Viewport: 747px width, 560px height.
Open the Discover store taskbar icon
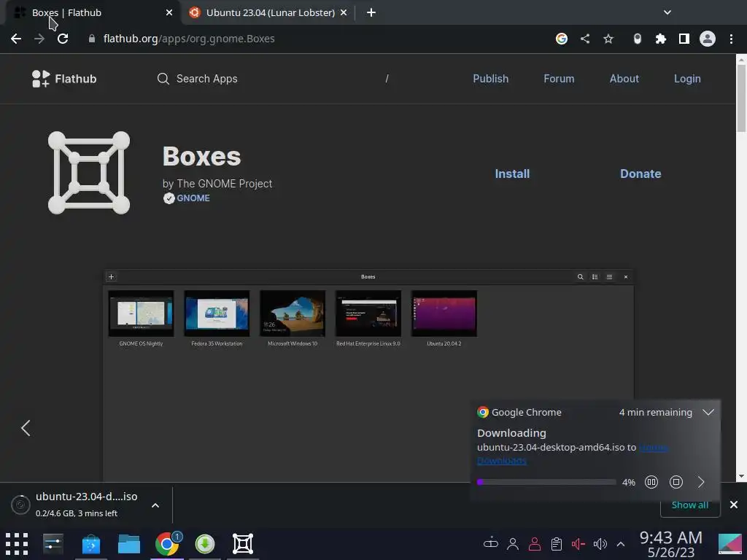[x=91, y=544]
